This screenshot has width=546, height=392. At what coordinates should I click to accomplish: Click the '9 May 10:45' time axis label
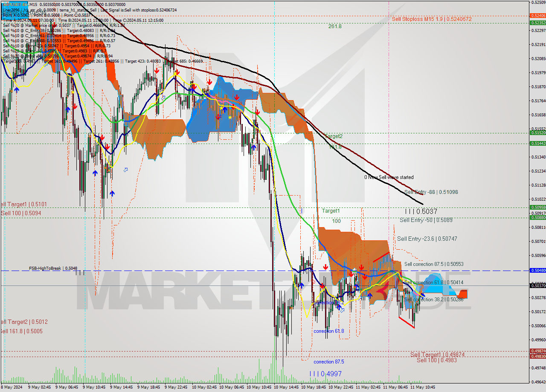(x=94, y=387)
